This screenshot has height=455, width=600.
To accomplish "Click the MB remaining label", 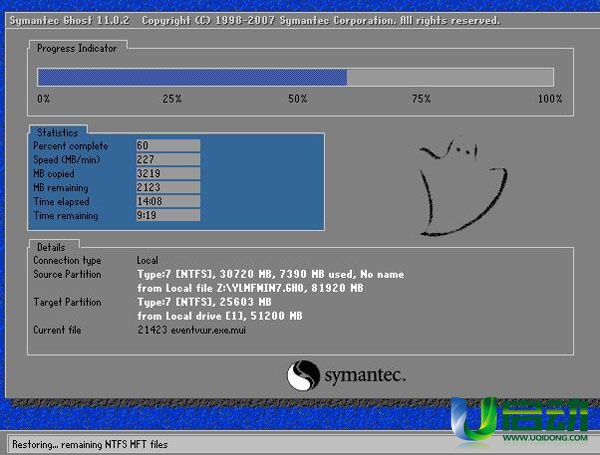I will click(60, 188).
